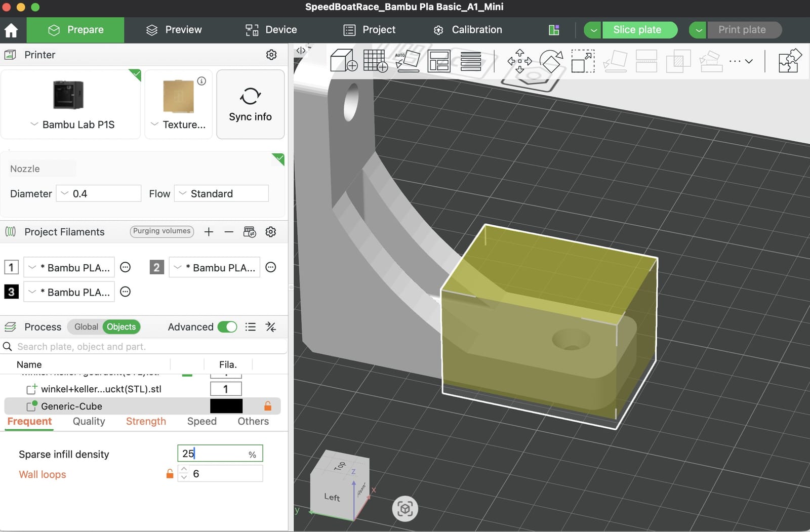
Task: Select the Rotate tool
Action: 551,61
